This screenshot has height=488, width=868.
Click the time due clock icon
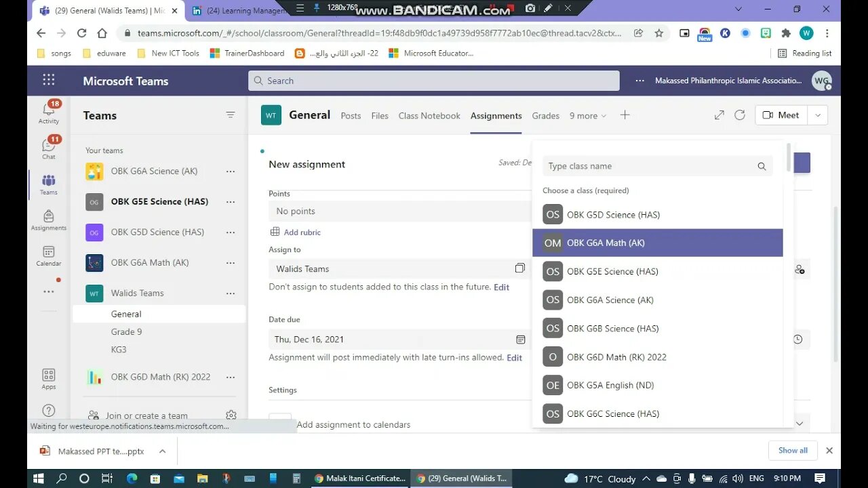[x=798, y=340]
